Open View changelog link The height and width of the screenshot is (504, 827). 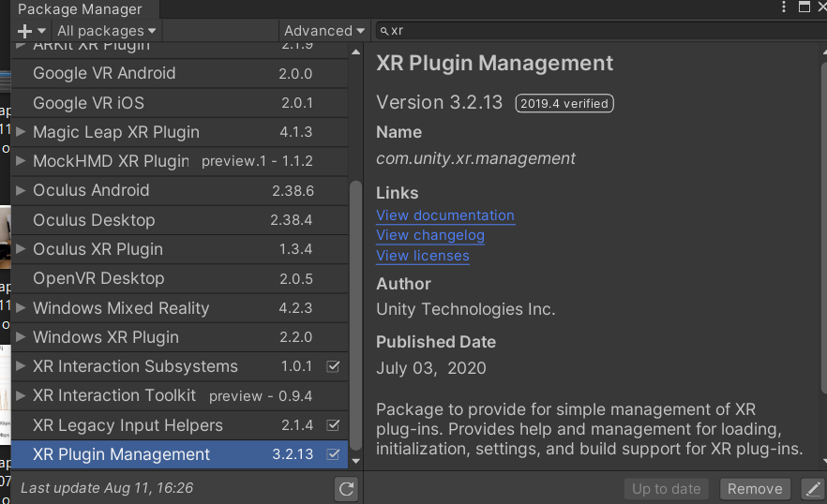tap(429, 235)
